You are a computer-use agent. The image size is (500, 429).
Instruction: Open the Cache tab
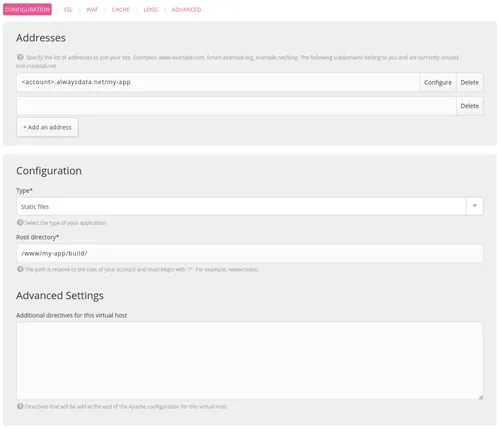(x=121, y=10)
